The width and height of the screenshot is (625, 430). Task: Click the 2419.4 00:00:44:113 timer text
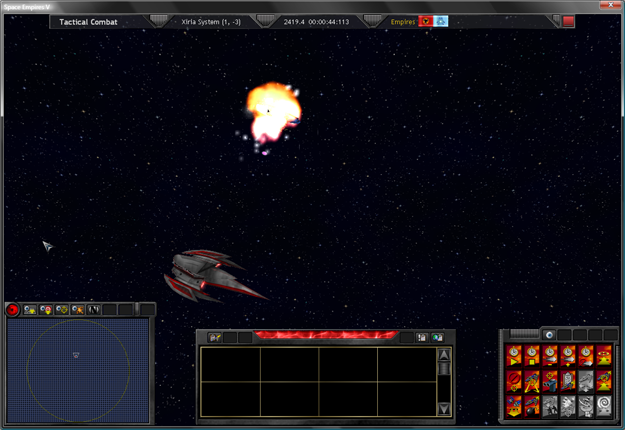316,22
